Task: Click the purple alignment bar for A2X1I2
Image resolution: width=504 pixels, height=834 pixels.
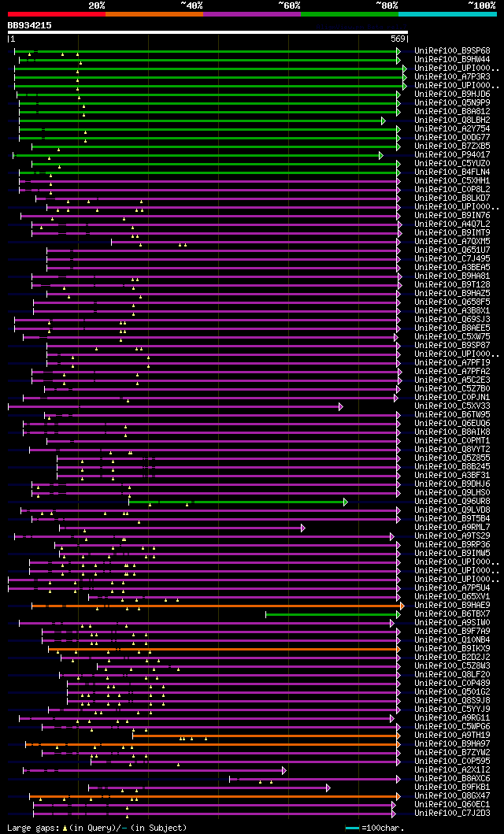Action: pos(154,770)
